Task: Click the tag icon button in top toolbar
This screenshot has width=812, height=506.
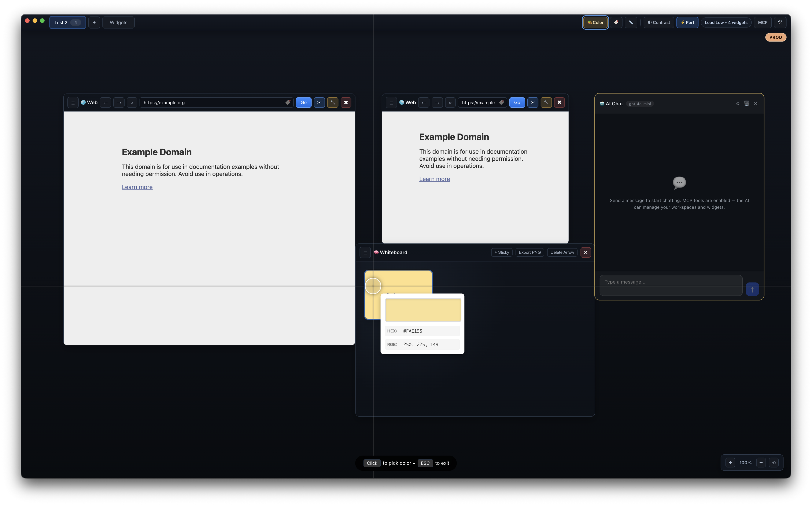Action: [616, 22]
